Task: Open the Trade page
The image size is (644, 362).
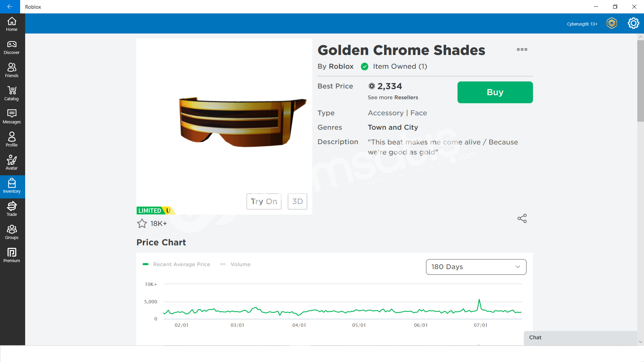Action: click(12, 209)
